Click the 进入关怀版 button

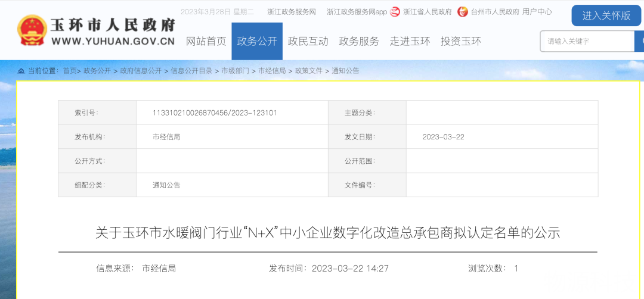coord(606,15)
